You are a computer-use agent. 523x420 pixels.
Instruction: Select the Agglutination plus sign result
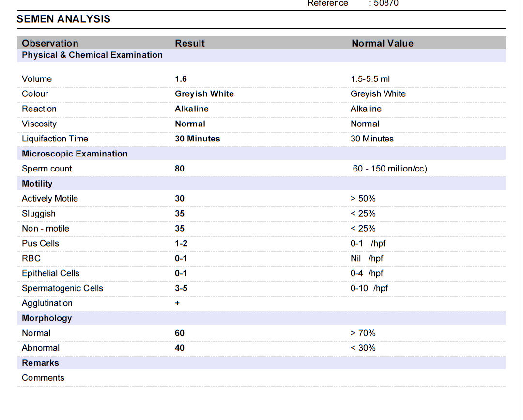(177, 303)
